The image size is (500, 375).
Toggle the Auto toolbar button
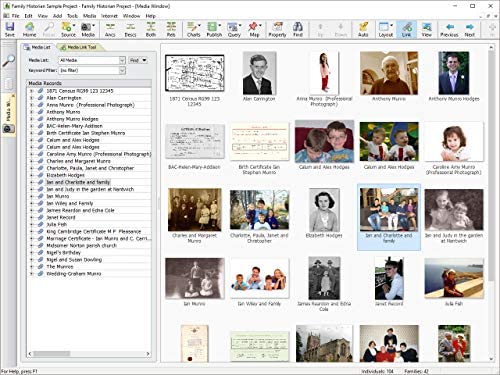(x=363, y=29)
